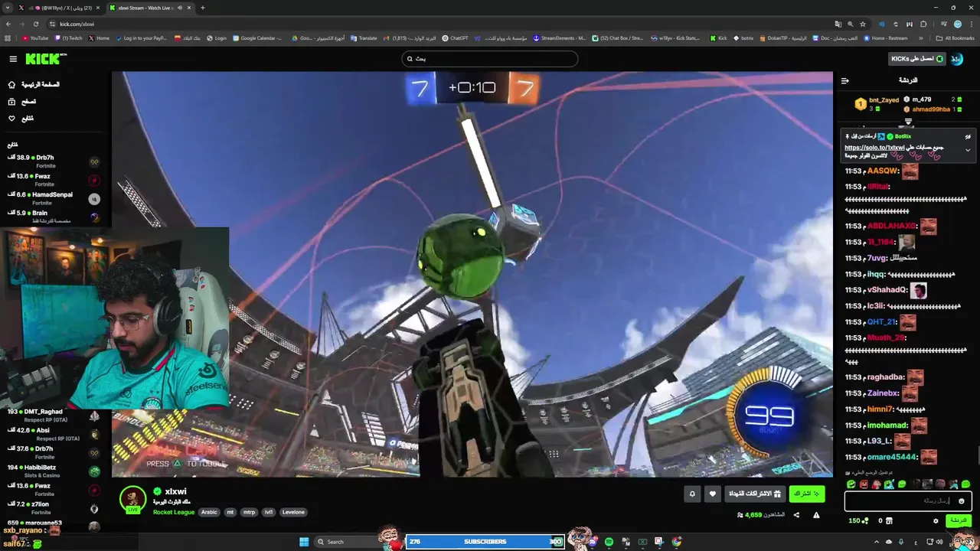Open Spotify from the taskbar
The width and height of the screenshot is (980, 551).
609,542
